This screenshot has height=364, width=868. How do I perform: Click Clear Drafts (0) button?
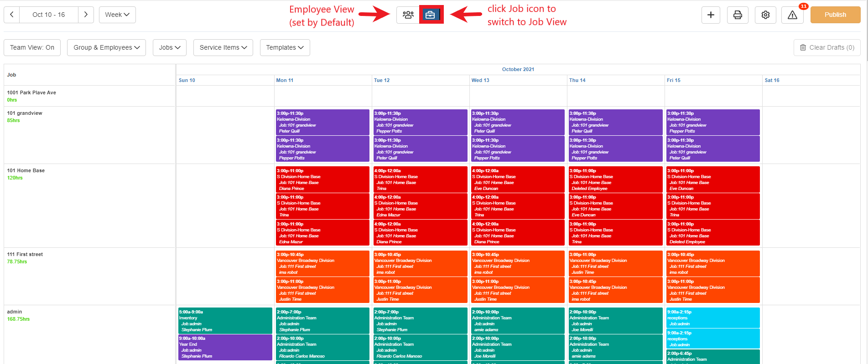click(827, 47)
